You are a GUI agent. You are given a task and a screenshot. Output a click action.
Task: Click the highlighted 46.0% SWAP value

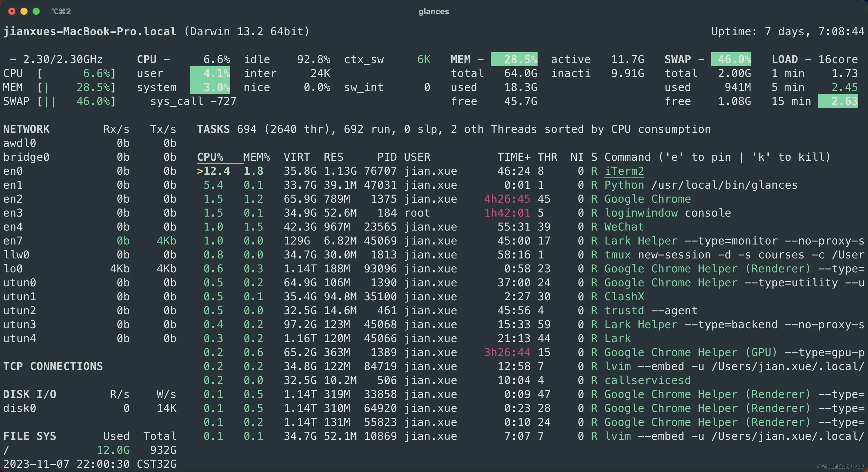[731, 59]
